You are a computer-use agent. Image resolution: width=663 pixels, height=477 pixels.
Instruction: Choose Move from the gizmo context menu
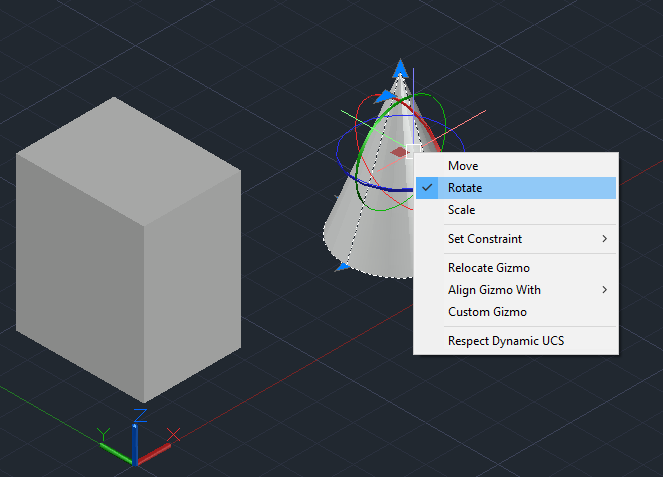(x=515, y=166)
